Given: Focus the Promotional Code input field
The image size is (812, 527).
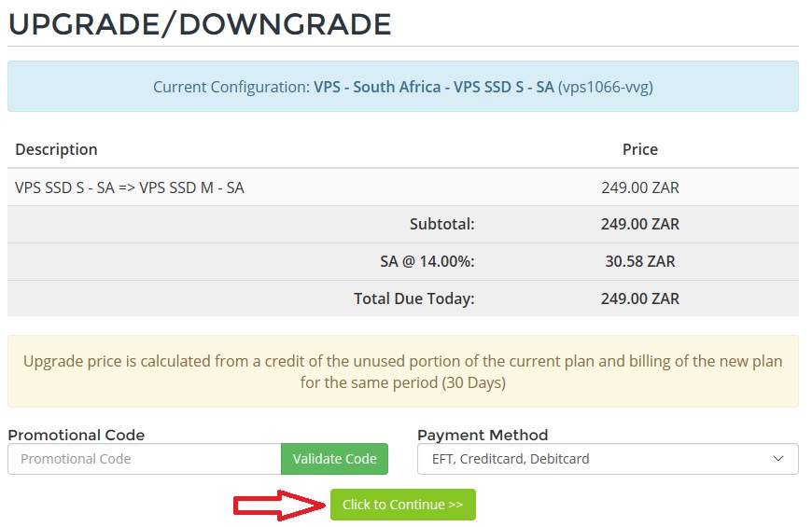Looking at the screenshot, I should (145, 459).
